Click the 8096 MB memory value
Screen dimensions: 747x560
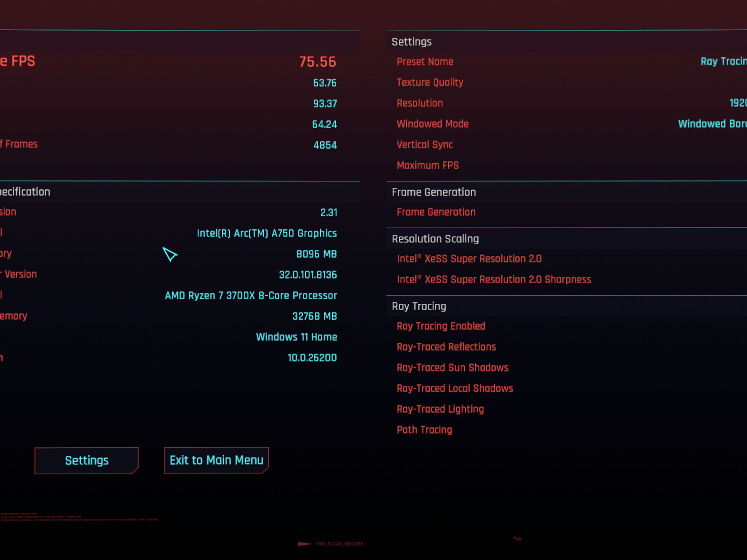click(x=316, y=254)
